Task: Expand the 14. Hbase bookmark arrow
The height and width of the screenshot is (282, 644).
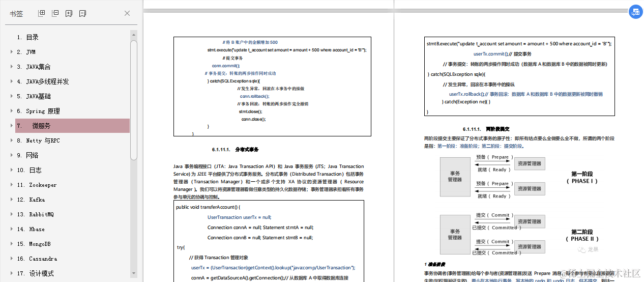Action: coord(12,229)
